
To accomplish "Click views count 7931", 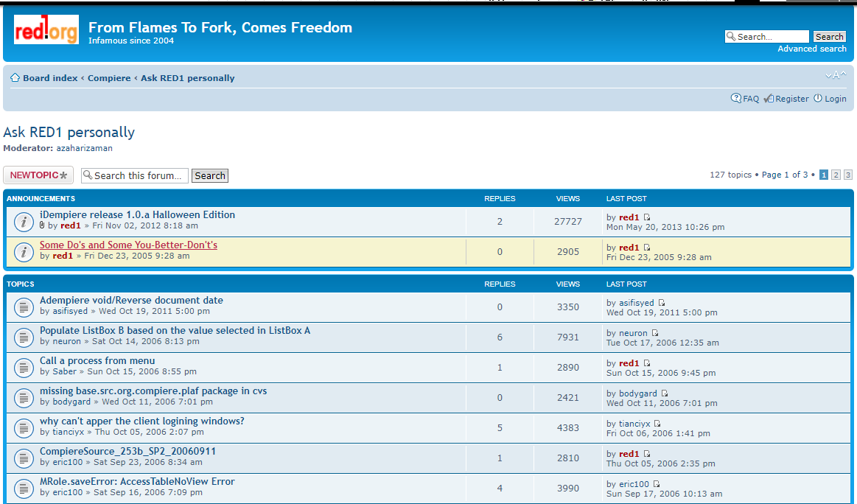I will point(568,337).
